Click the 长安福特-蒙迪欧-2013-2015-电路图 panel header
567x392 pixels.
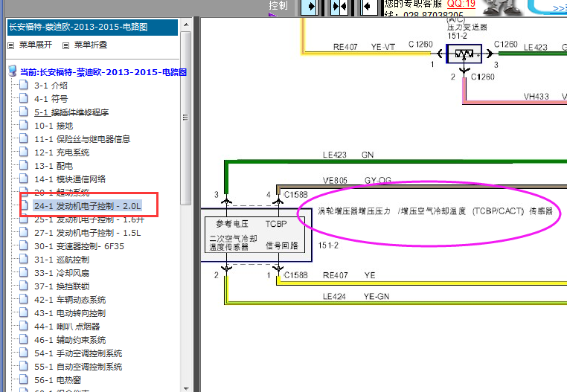(x=92, y=27)
